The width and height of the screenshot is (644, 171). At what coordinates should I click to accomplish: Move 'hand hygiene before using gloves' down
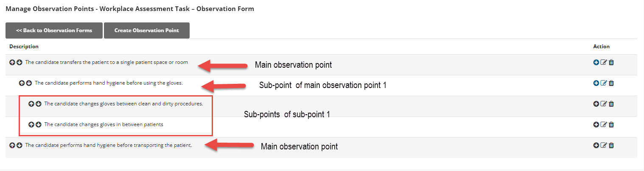29,83
